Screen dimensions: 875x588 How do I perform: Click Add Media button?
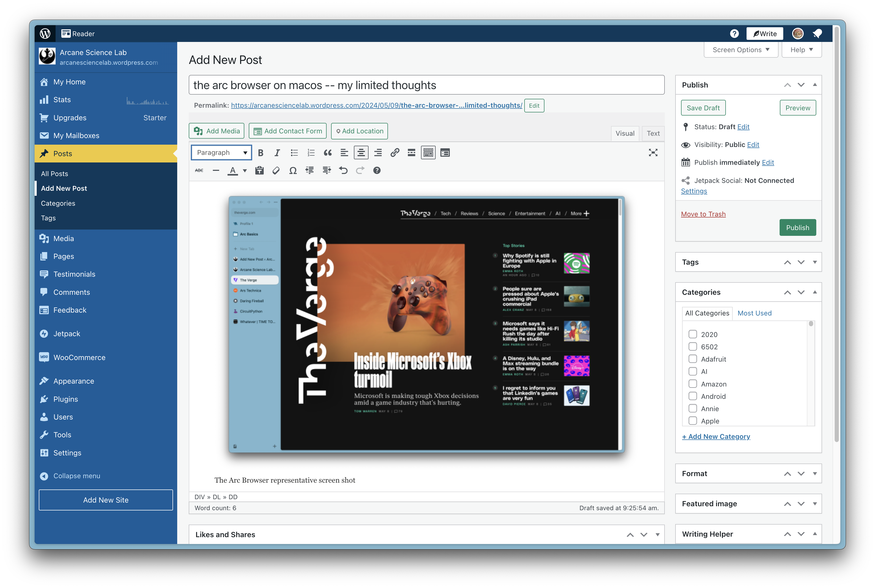217,131
